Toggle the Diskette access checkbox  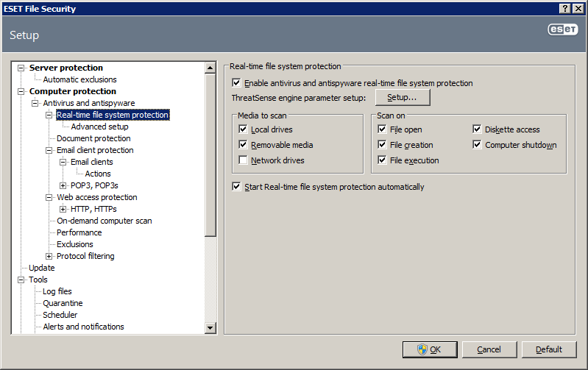click(x=477, y=129)
